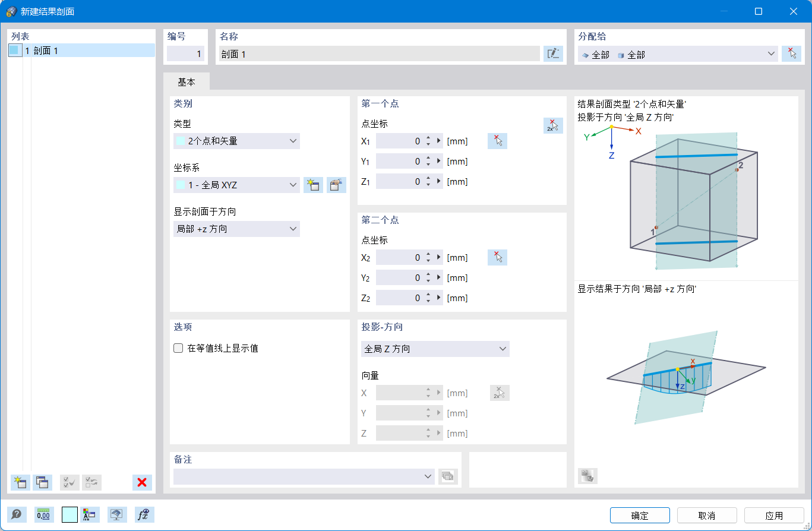
Task: Open the rendered model view icon
Action: pos(117,514)
